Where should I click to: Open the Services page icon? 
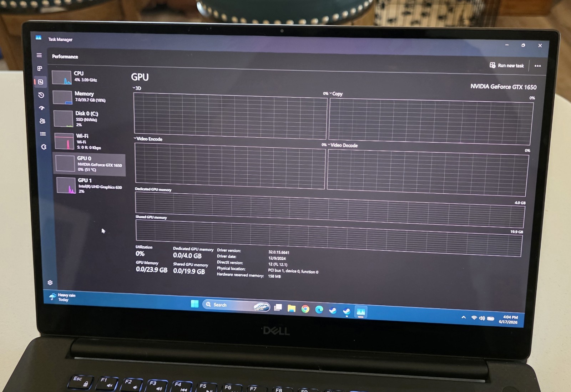[44, 147]
